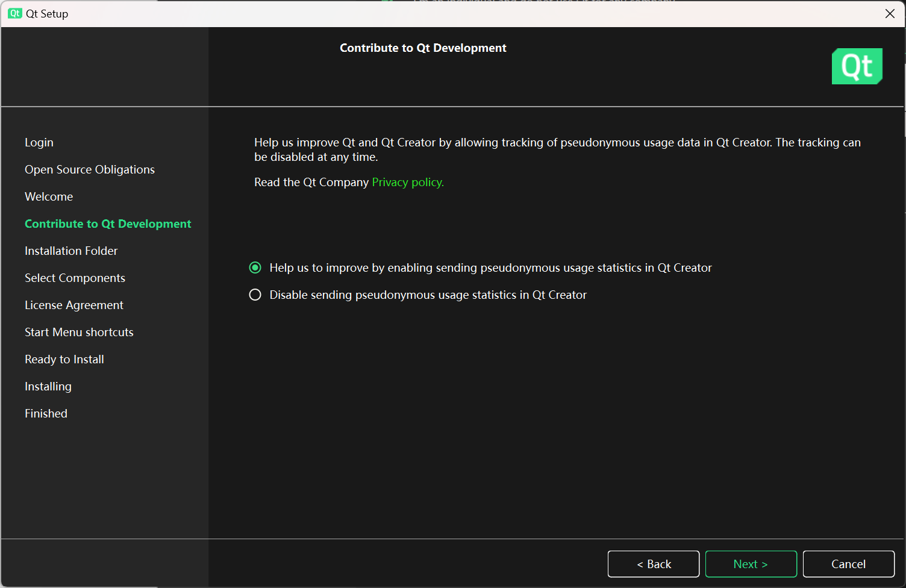906x588 pixels.
Task: Select the Login step in sidebar
Action: click(39, 142)
